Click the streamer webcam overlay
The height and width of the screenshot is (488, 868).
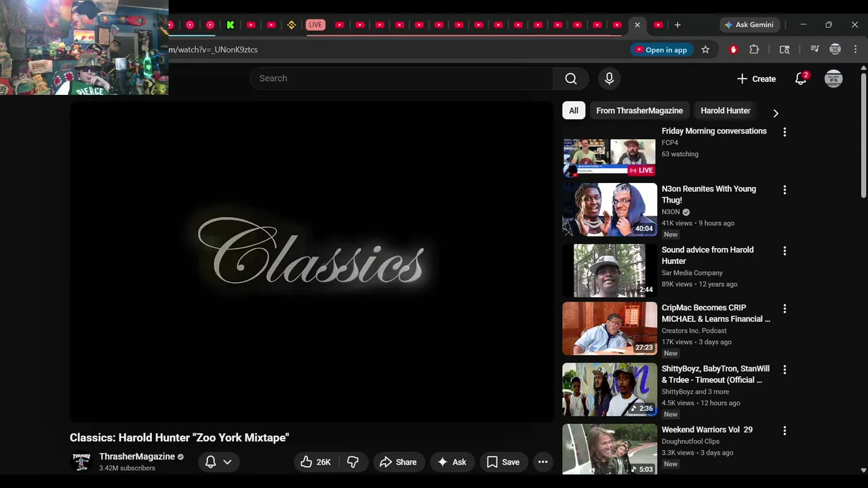(x=84, y=47)
